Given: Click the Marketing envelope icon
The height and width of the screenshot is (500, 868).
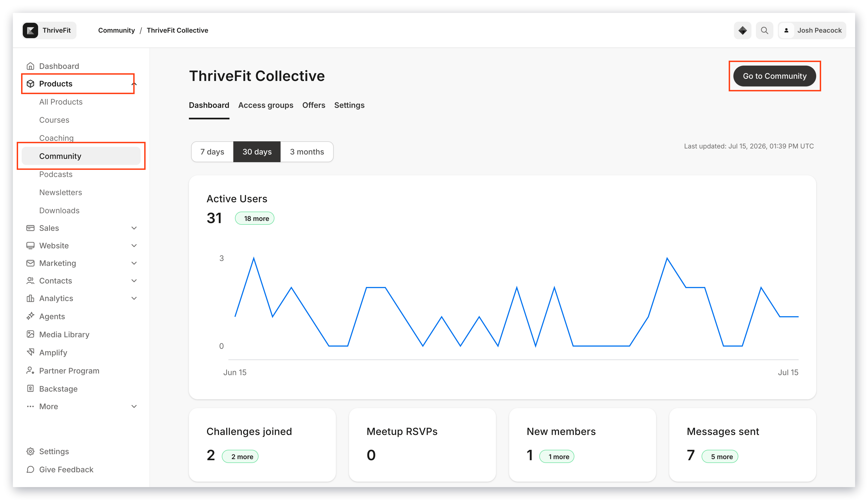Looking at the screenshot, I should tap(30, 263).
